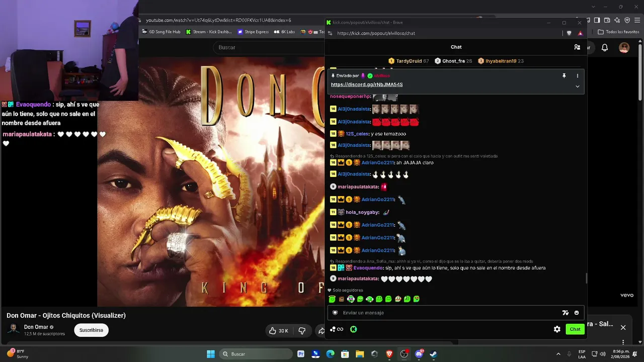Screen dimensions: 644x362
Task: Click the taskbar Buscar search box
Action: (x=256, y=354)
